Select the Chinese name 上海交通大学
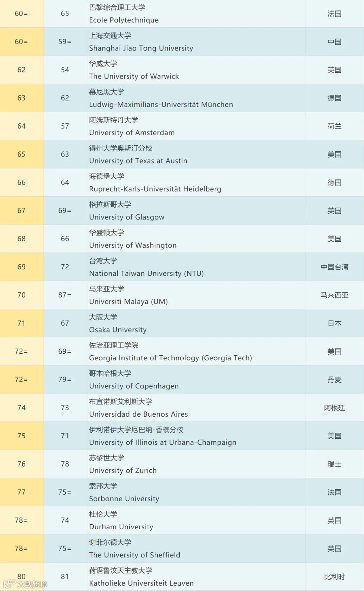The image size is (364, 591). click(110, 35)
